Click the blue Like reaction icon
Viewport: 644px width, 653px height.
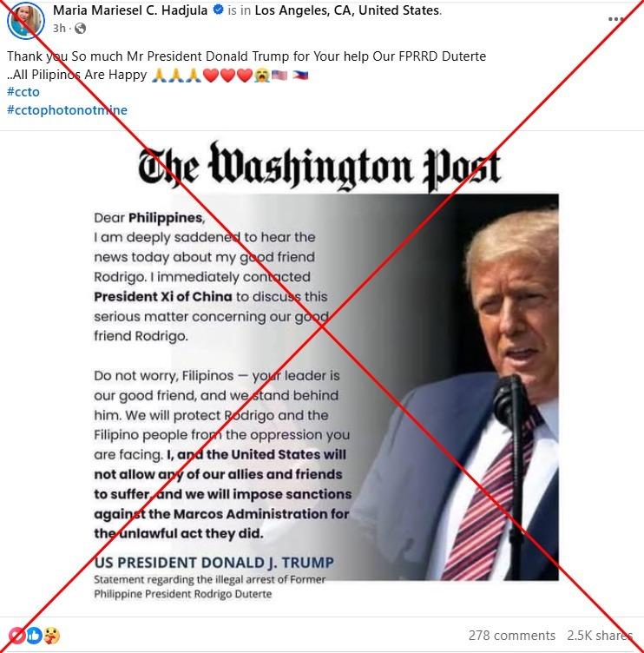[x=34, y=636]
